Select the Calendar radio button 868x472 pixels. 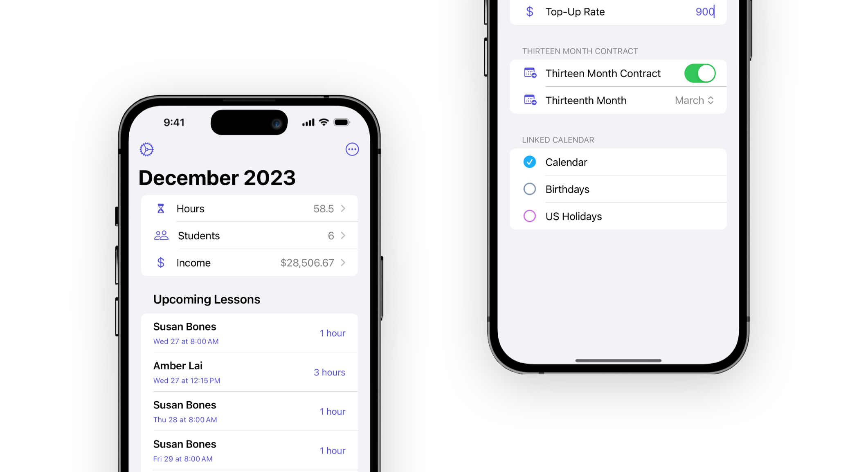coord(529,162)
